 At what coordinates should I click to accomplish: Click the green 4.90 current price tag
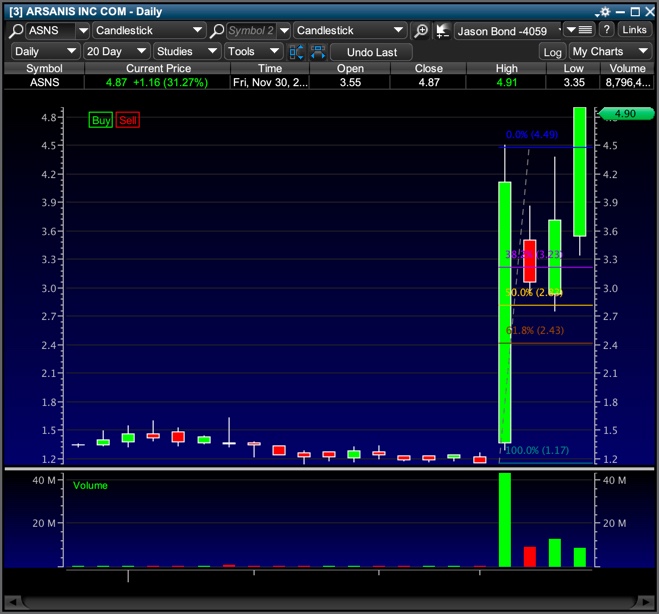(x=626, y=113)
